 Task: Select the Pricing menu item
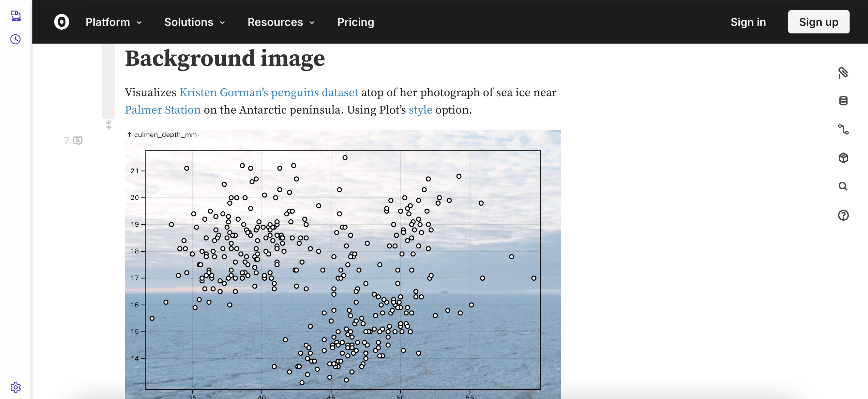pyautogui.click(x=356, y=22)
